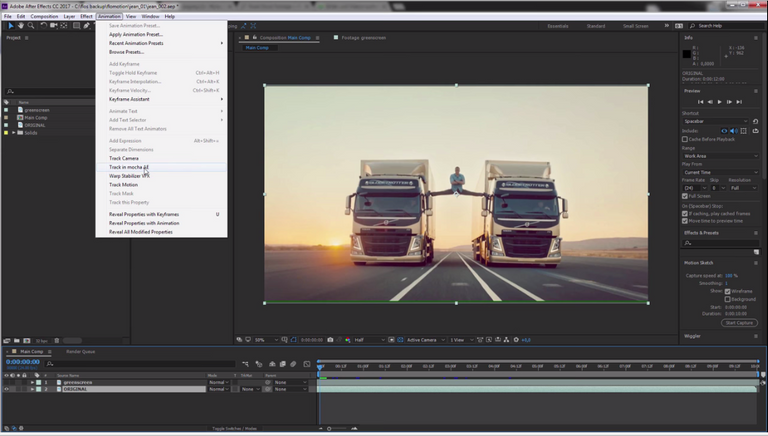Image resolution: width=768 pixels, height=436 pixels.
Task: Toggle the transparency grid icon
Action: tap(400, 339)
